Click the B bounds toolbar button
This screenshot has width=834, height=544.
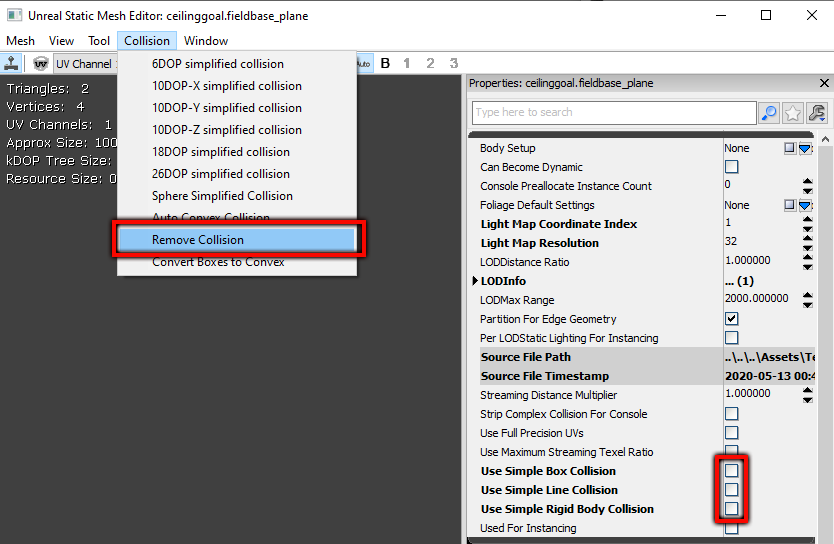coord(386,64)
